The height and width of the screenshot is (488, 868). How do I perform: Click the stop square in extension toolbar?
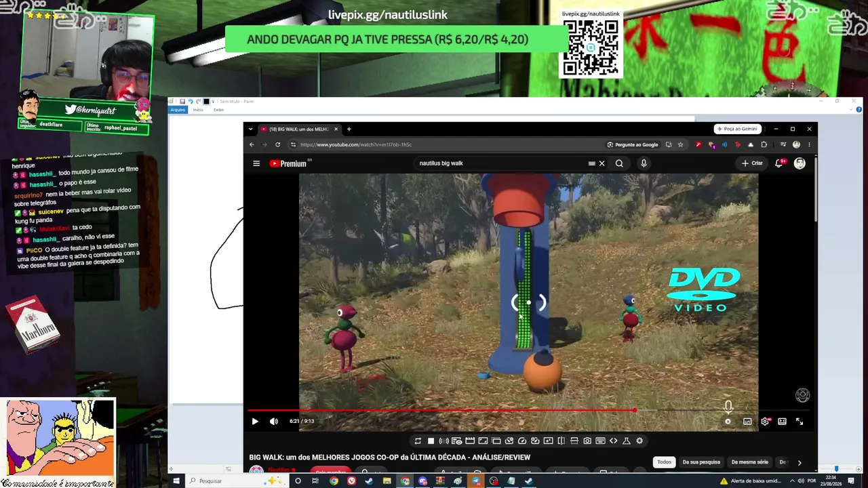(x=431, y=441)
